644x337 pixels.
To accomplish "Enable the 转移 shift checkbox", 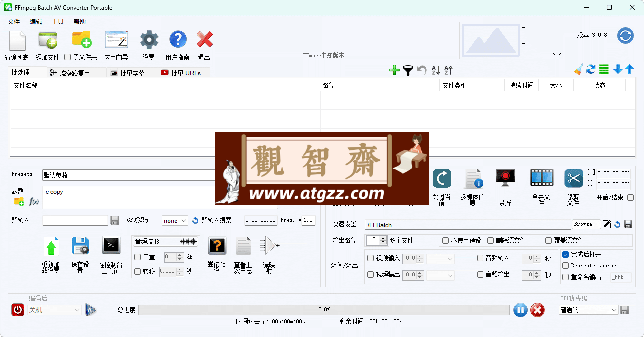I will point(138,271).
